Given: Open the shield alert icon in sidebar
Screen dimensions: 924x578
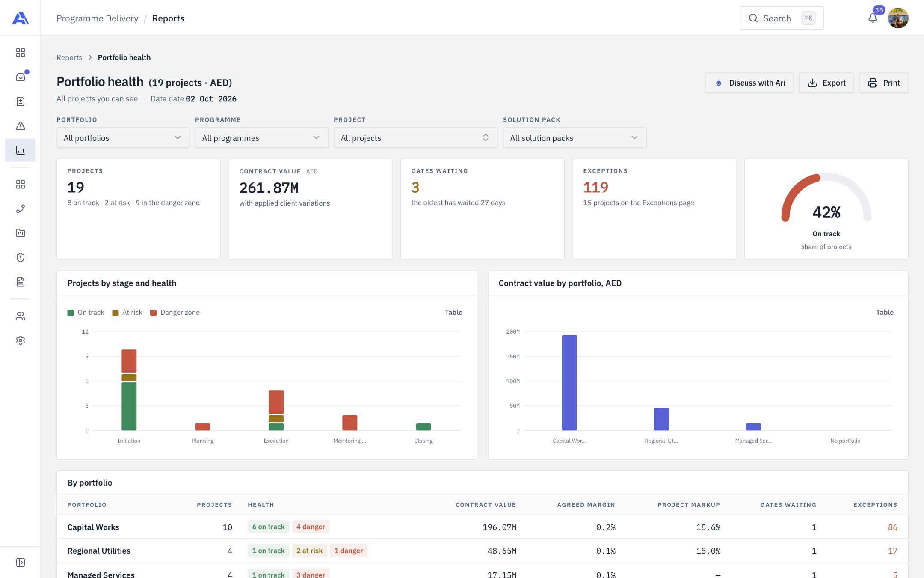Looking at the screenshot, I should pos(20,257).
